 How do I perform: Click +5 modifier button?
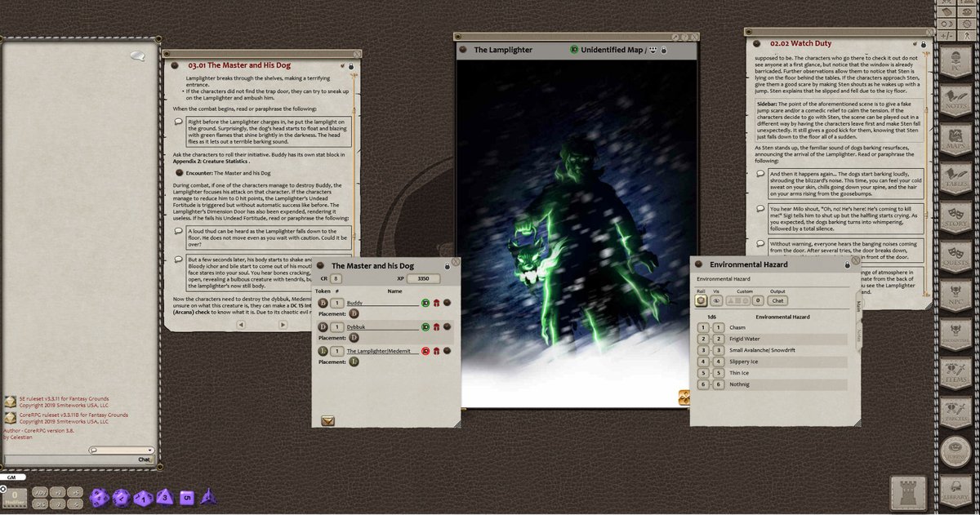tap(75, 492)
